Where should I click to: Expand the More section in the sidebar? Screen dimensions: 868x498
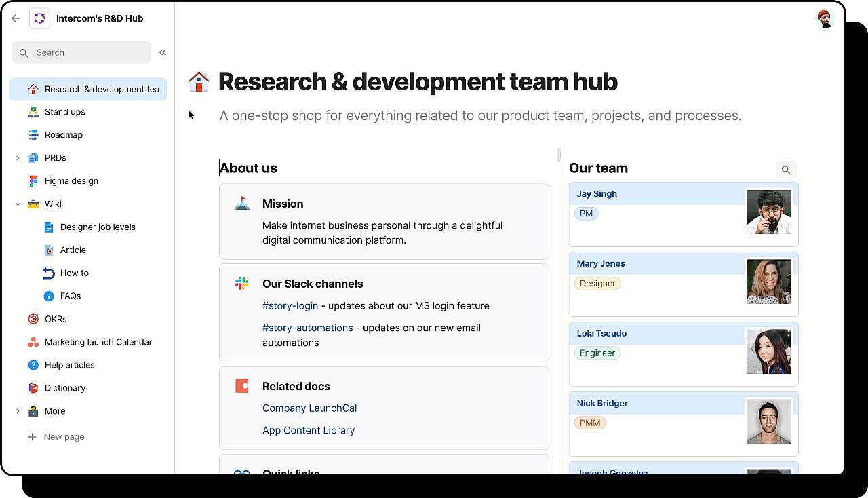(x=18, y=411)
